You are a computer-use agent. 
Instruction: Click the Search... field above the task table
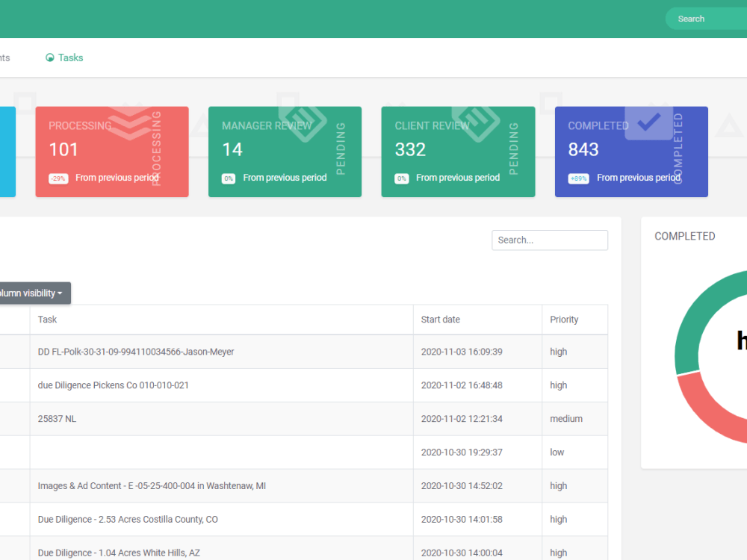[x=550, y=240]
